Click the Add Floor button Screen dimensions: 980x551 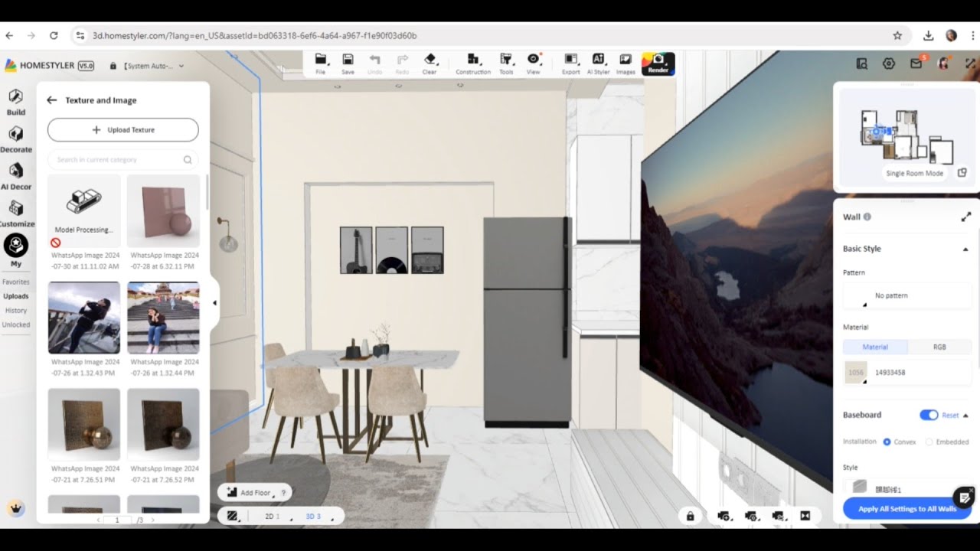point(249,493)
